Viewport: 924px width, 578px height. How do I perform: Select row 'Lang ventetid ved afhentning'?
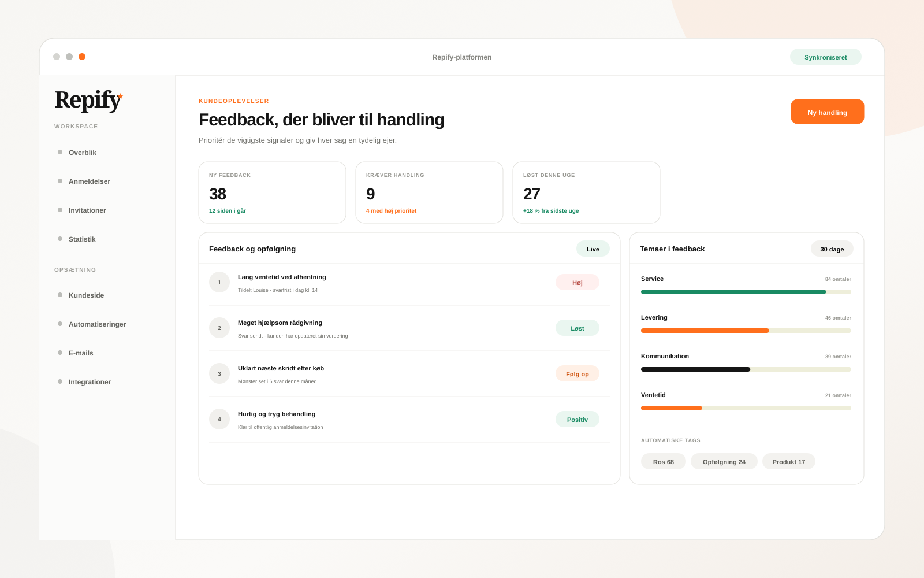pyautogui.click(x=409, y=283)
